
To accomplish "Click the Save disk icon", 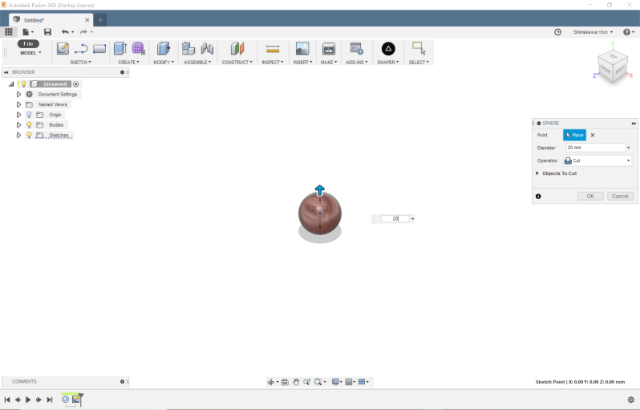I will (48, 32).
